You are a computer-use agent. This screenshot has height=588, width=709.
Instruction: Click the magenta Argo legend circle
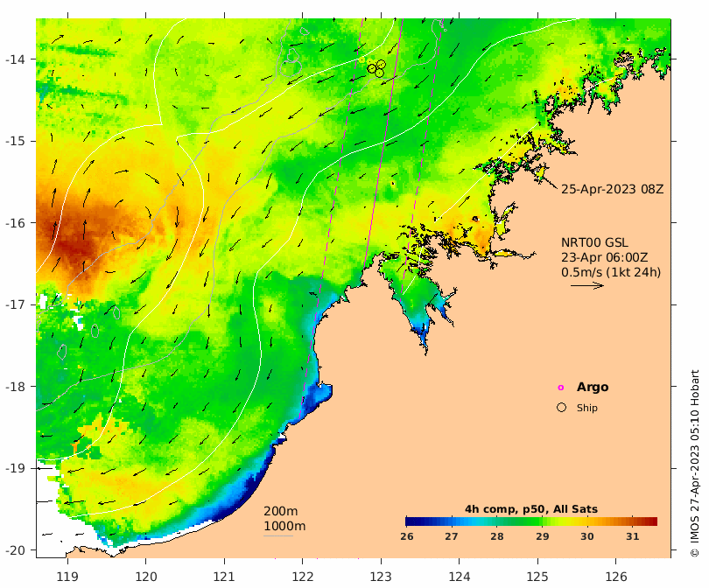(x=561, y=388)
